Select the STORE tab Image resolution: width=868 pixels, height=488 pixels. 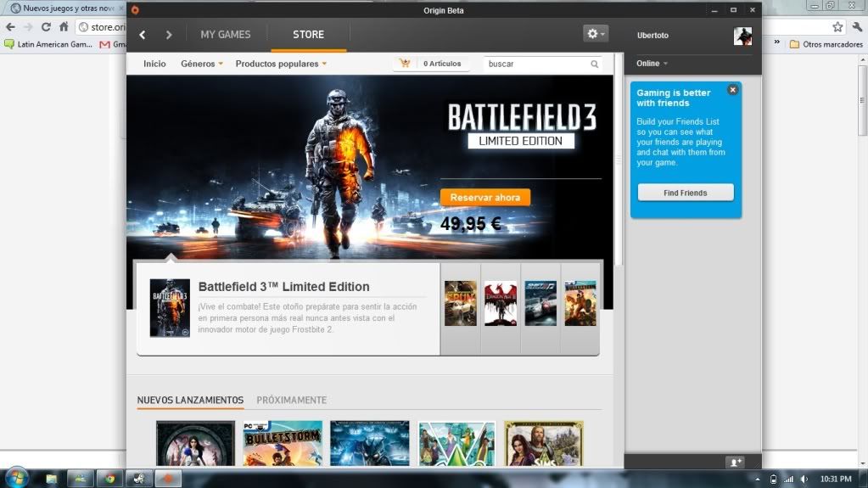click(308, 34)
